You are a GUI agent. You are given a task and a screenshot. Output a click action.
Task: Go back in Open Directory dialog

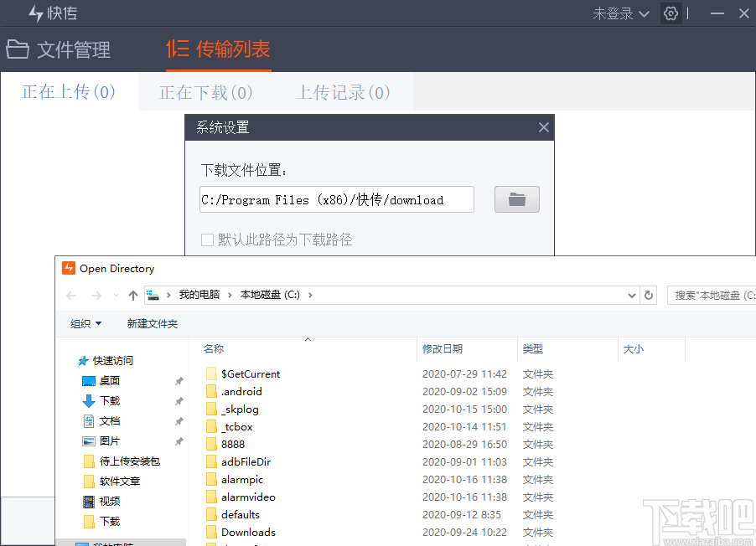[71, 296]
